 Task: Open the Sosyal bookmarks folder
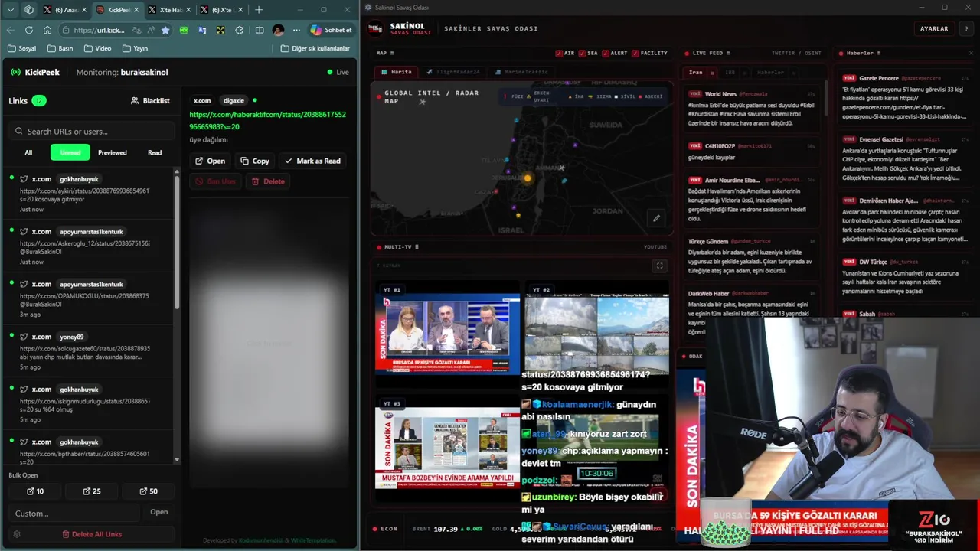point(21,48)
